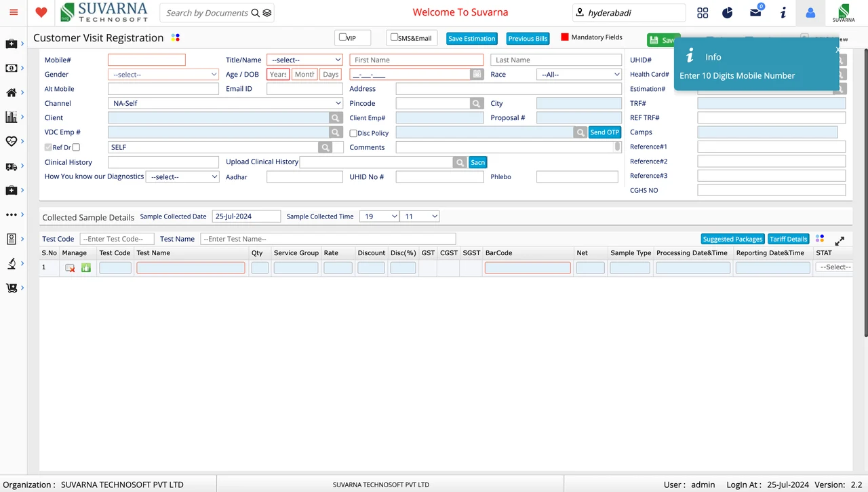This screenshot has height=492, width=868.
Task: Open the heartbeat sidebar icon
Action: pyautogui.click(x=12, y=141)
